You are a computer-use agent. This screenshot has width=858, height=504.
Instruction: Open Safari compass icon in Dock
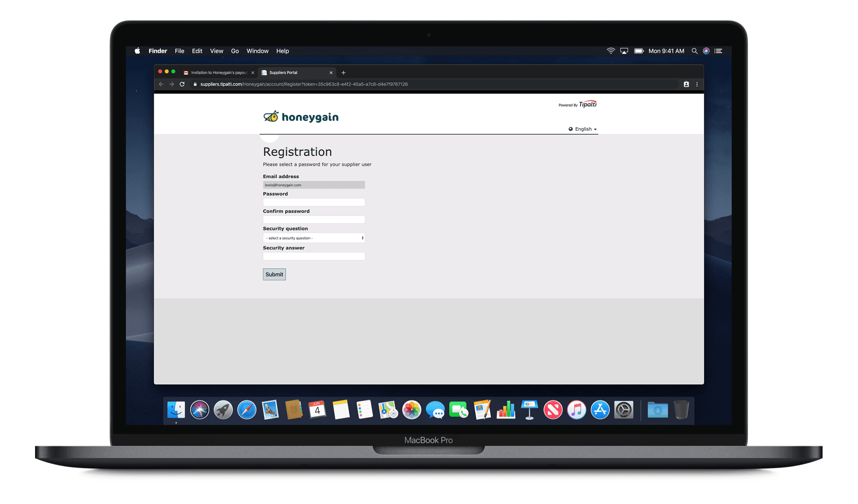pyautogui.click(x=247, y=410)
